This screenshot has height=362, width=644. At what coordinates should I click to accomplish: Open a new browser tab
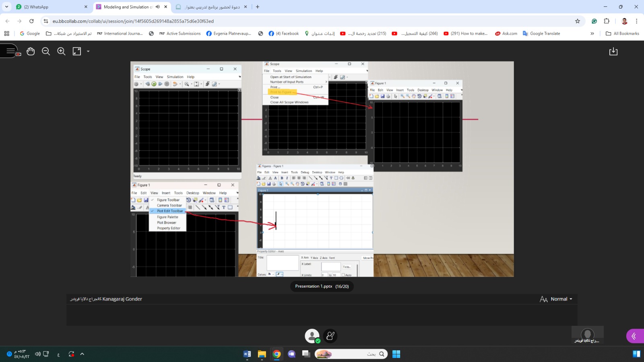pyautogui.click(x=258, y=7)
